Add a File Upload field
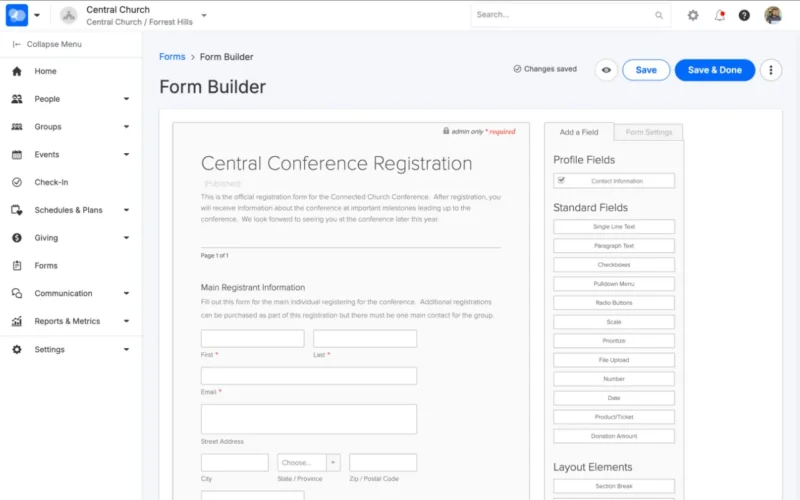The image size is (800, 500). tap(614, 360)
